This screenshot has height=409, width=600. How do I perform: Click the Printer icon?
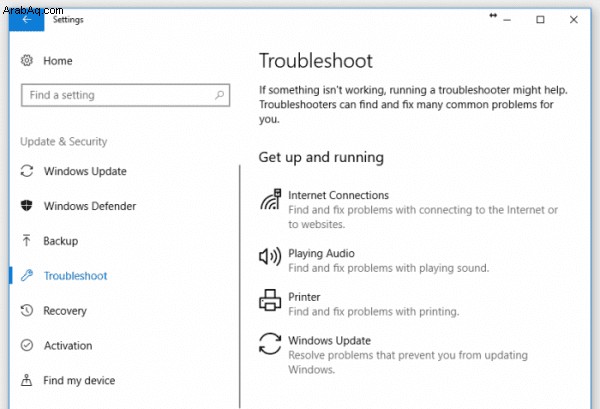pyautogui.click(x=270, y=300)
